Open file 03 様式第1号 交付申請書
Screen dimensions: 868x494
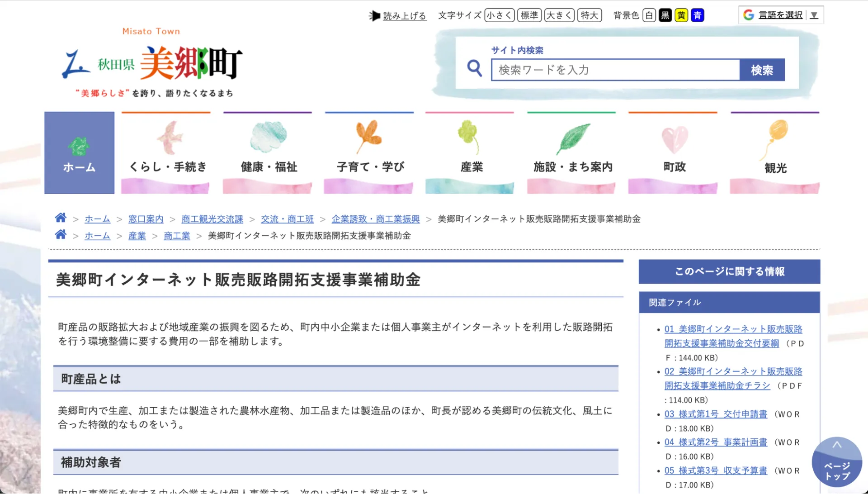(716, 414)
